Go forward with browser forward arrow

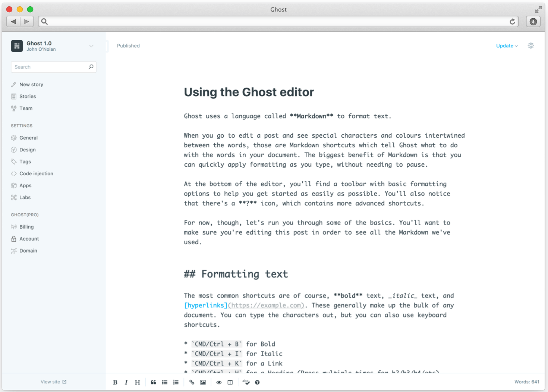[x=27, y=22]
